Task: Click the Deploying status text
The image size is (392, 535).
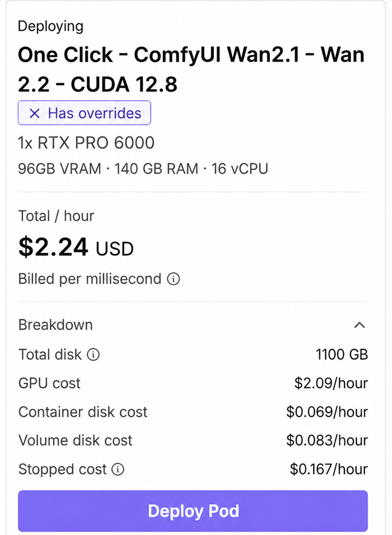Action: (50, 26)
